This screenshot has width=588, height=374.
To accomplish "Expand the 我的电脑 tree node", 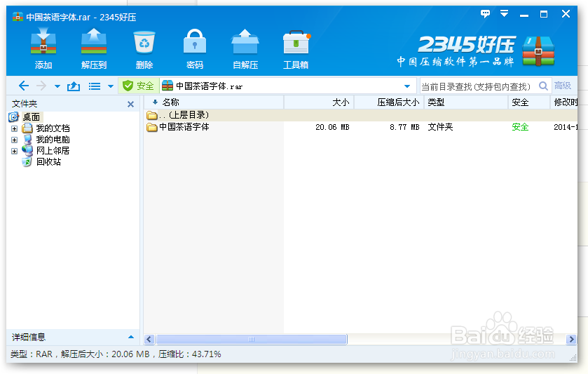I will pyautogui.click(x=14, y=140).
